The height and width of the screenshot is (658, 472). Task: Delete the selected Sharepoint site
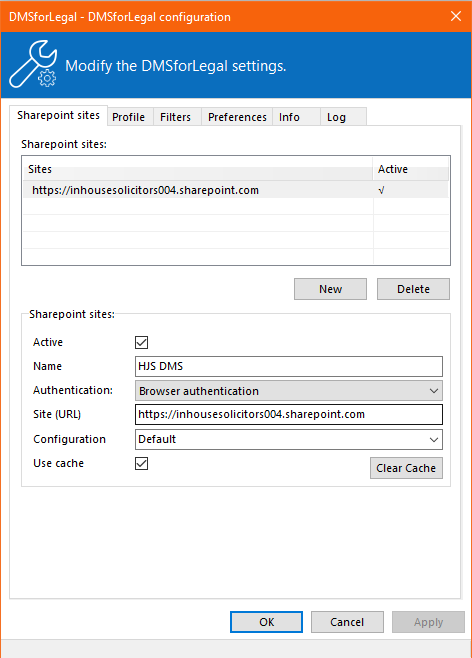click(x=413, y=289)
